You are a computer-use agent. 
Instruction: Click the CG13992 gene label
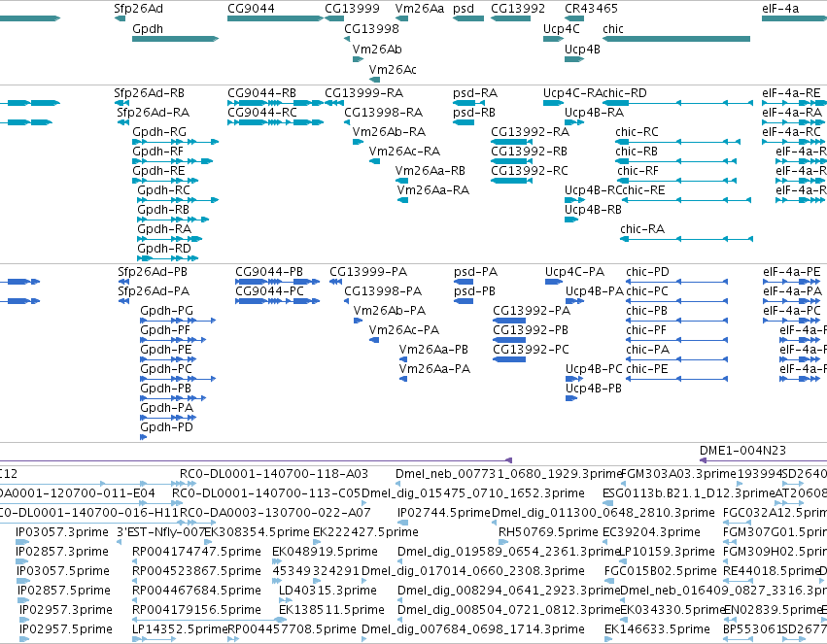518,9
